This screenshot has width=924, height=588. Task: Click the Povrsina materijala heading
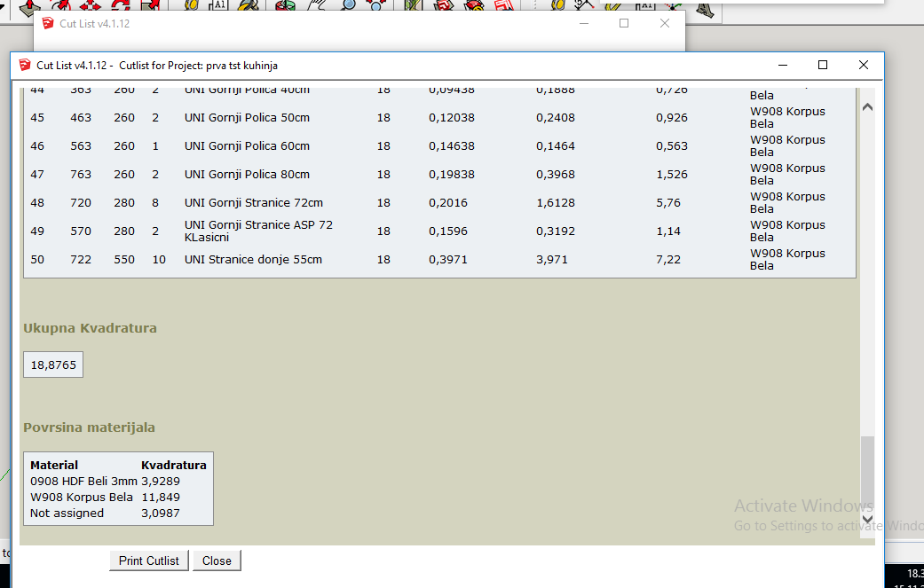click(x=89, y=427)
